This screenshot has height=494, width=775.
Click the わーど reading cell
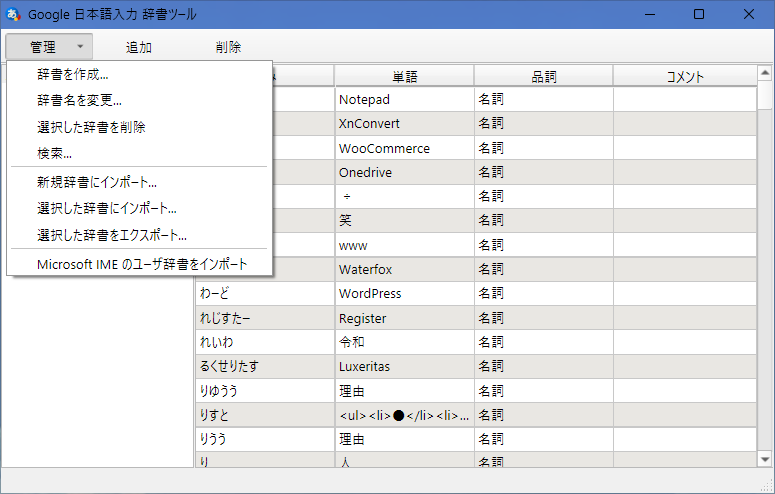coord(265,294)
